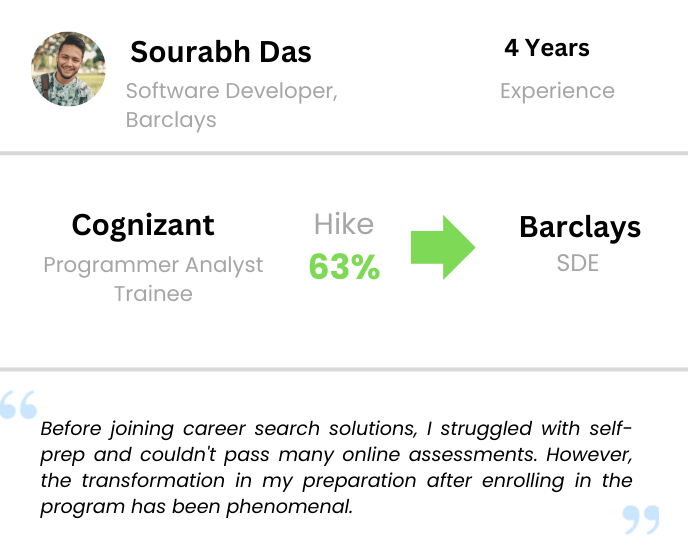Click the Experience label
The height and width of the screenshot is (552, 688).
tap(557, 91)
